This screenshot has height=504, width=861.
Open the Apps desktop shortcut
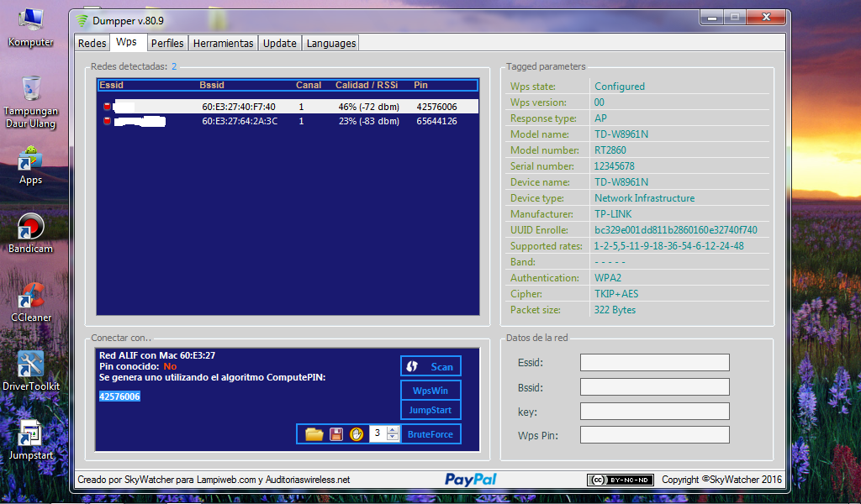tap(31, 165)
